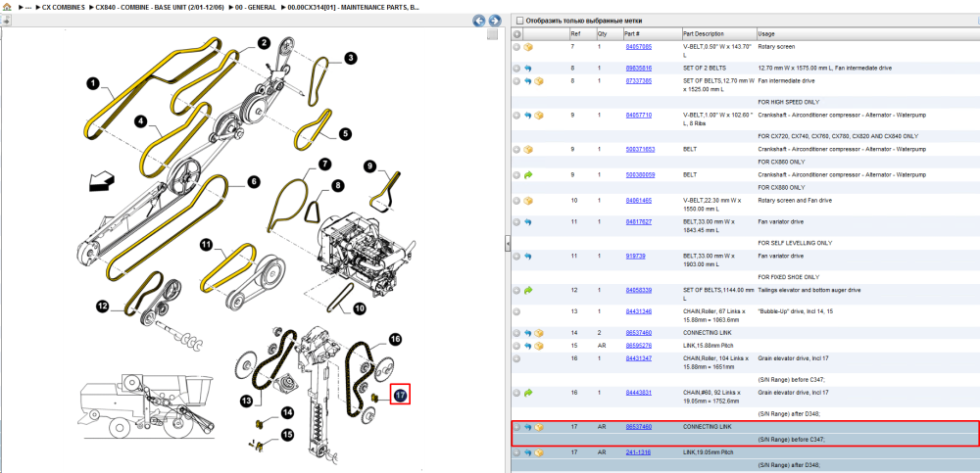
Task: Select callout 15 on the diagram
Action: pyautogui.click(x=287, y=434)
